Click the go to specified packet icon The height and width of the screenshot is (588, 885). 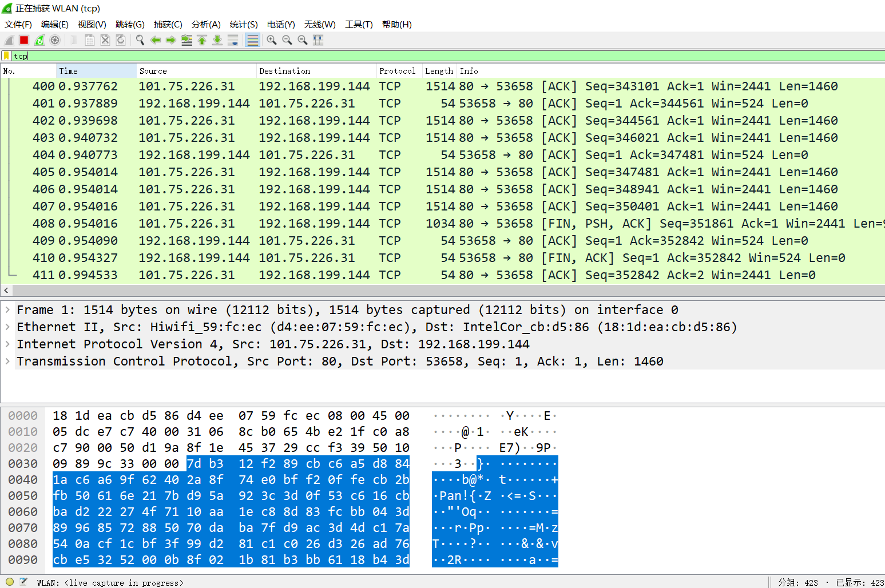[186, 40]
